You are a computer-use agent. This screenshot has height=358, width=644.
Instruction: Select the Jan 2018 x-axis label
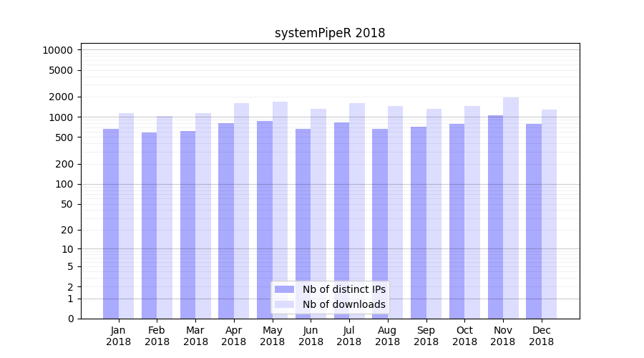pos(119,336)
